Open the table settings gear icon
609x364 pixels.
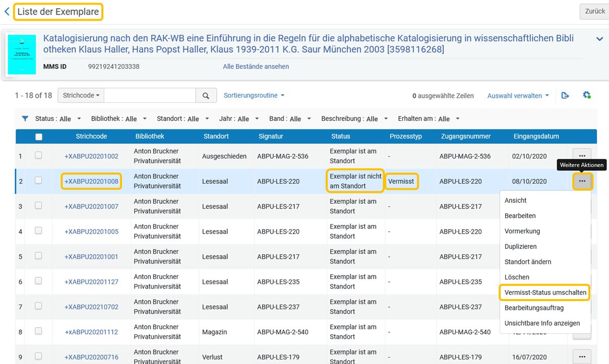click(x=586, y=95)
